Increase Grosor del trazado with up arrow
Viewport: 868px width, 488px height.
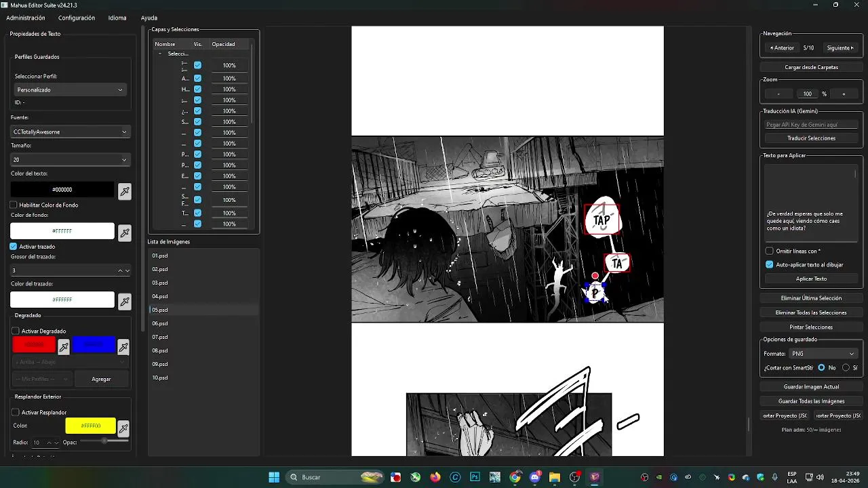[x=121, y=270]
